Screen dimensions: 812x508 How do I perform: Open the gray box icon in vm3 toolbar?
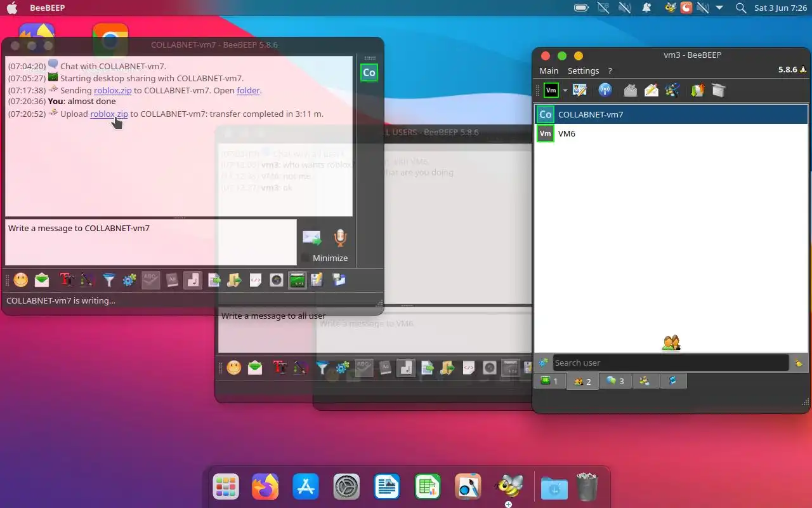click(718, 90)
